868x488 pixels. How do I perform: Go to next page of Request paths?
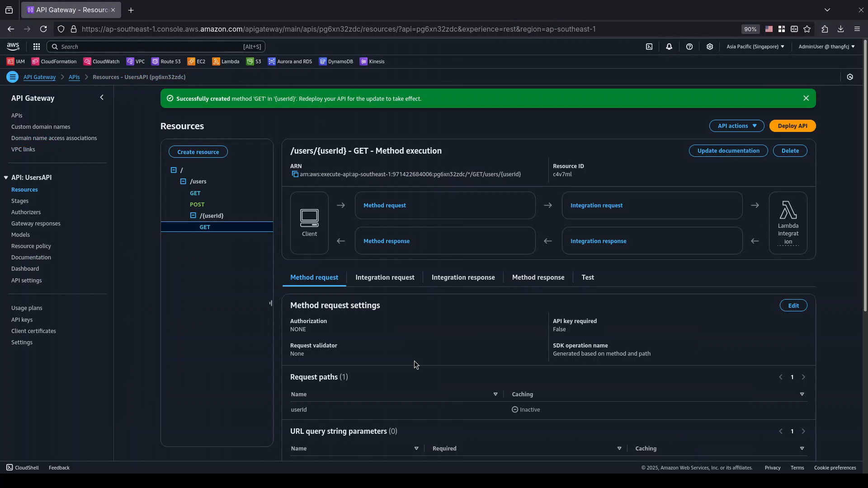pos(803,377)
